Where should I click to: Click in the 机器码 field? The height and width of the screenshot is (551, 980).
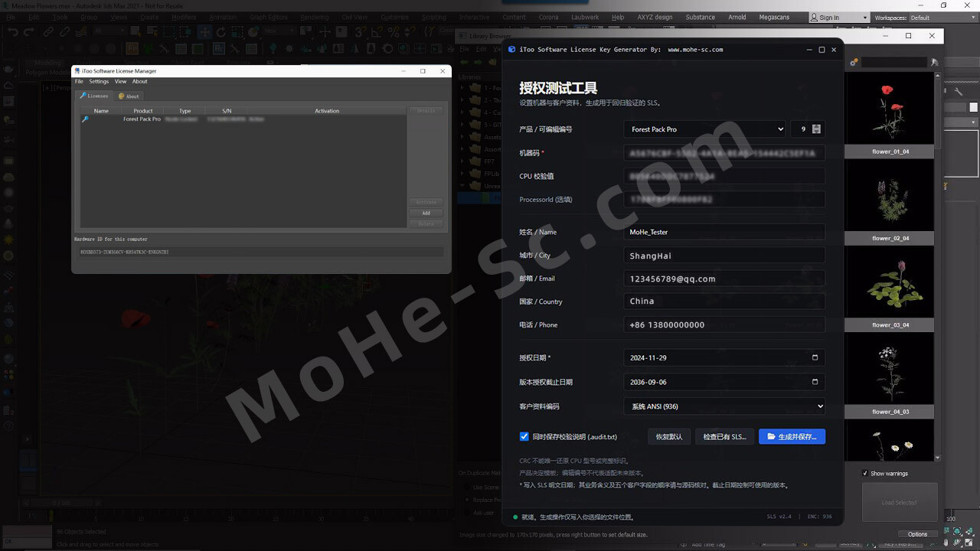pos(724,153)
